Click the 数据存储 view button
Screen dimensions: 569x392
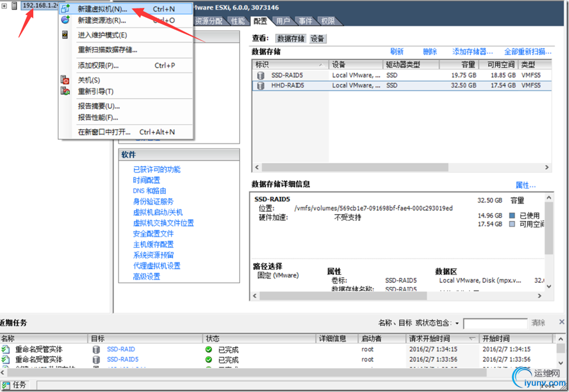(x=291, y=38)
